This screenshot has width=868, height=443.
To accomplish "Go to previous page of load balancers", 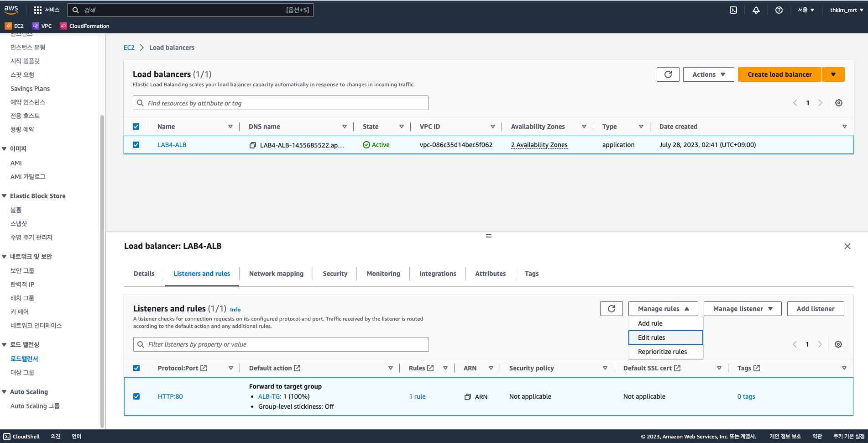I will (795, 103).
